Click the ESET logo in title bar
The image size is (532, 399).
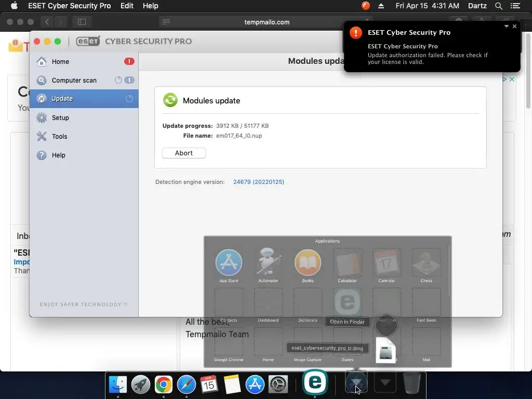coord(88,41)
